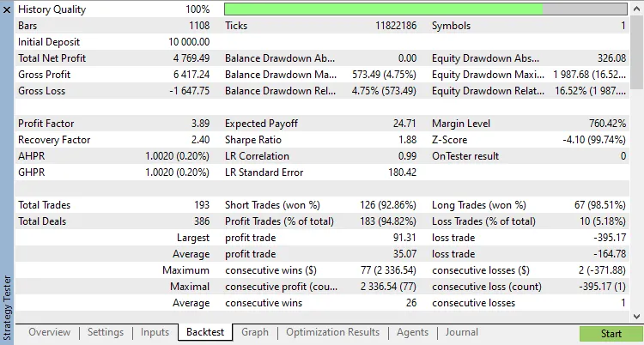The width and height of the screenshot is (644, 345).
Task: Open the Optimization Results tab
Action: tap(332, 332)
